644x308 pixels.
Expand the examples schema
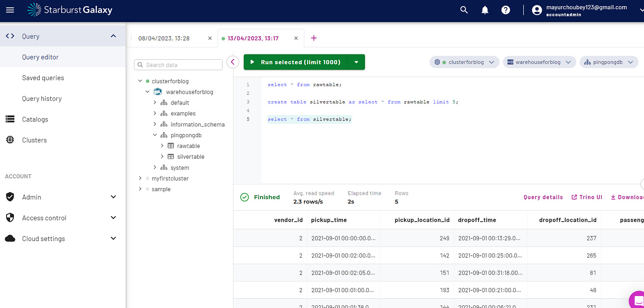pyautogui.click(x=155, y=113)
